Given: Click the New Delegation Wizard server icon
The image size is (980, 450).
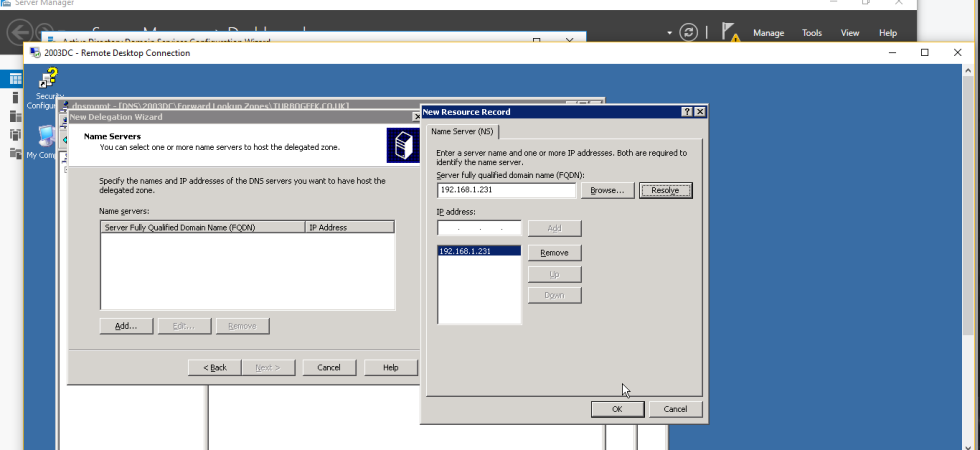Looking at the screenshot, I should tap(402, 145).
